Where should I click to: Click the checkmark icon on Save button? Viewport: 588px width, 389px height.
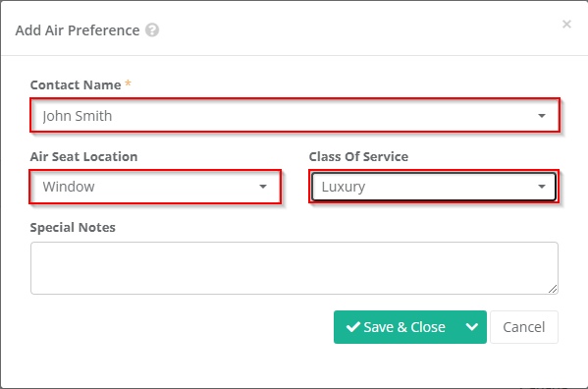pos(352,327)
